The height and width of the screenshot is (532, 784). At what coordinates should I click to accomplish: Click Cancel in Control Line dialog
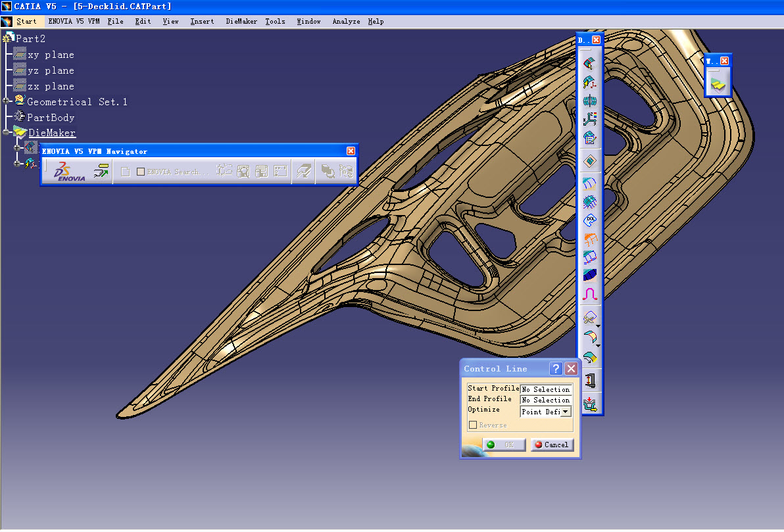[x=552, y=445]
